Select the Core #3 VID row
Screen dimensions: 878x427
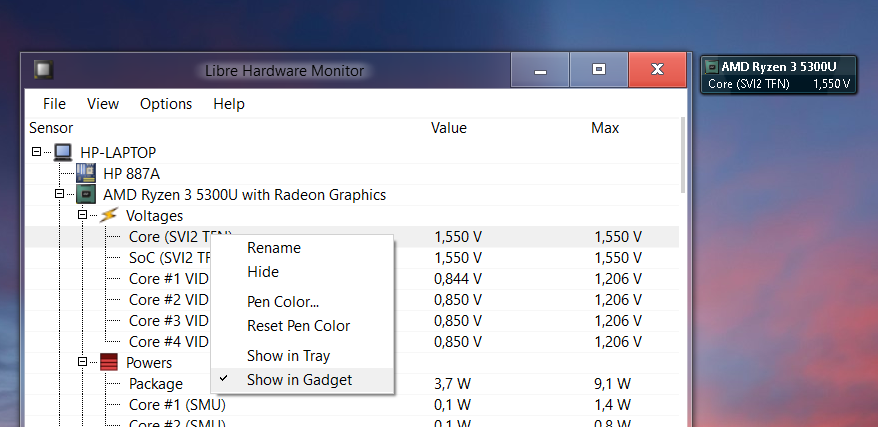(352, 321)
